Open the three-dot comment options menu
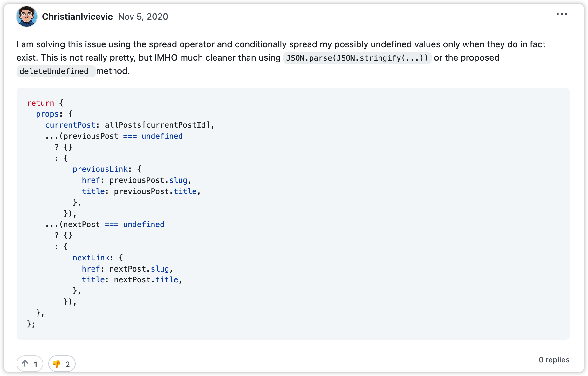 pos(562,14)
